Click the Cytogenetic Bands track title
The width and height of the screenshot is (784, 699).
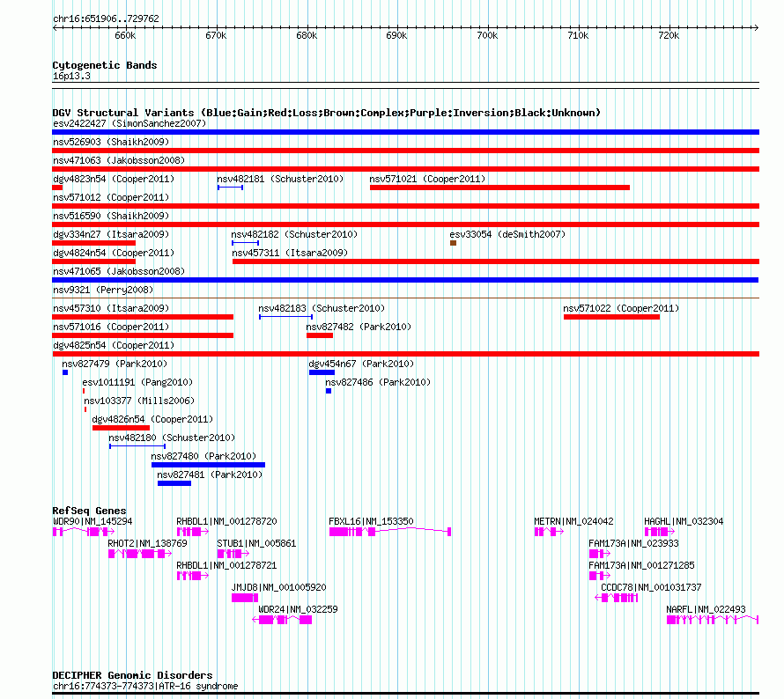[105, 65]
